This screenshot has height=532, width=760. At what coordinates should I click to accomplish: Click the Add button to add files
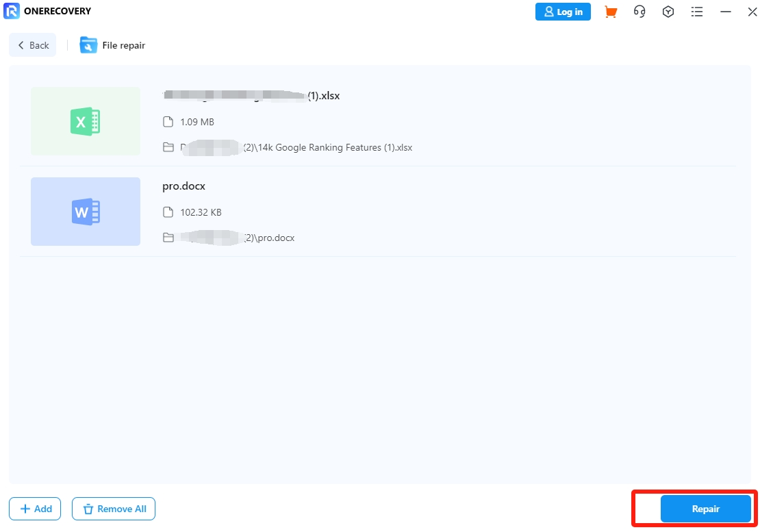35,509
